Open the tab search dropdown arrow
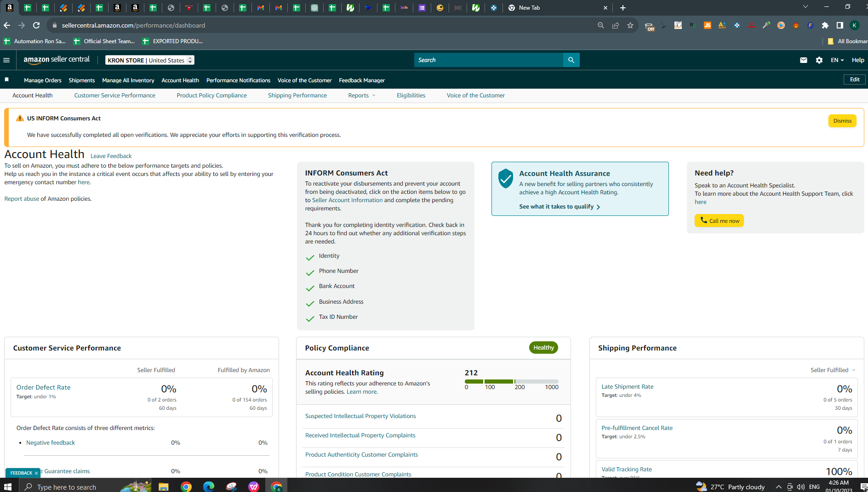Screen dimensions: 868x492 click(x=805, y=7)
